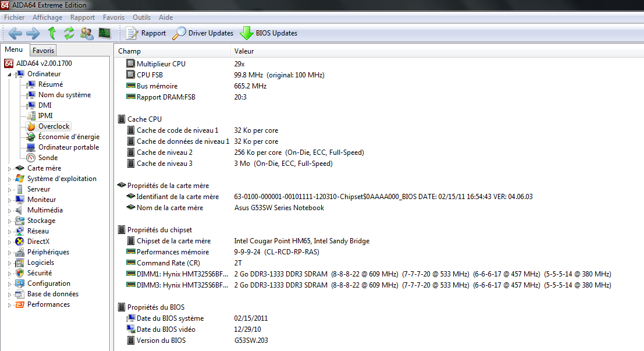Select Sonde in the tree
The height and width of the screenshot is (351, 644).
(x=48, y=158)
